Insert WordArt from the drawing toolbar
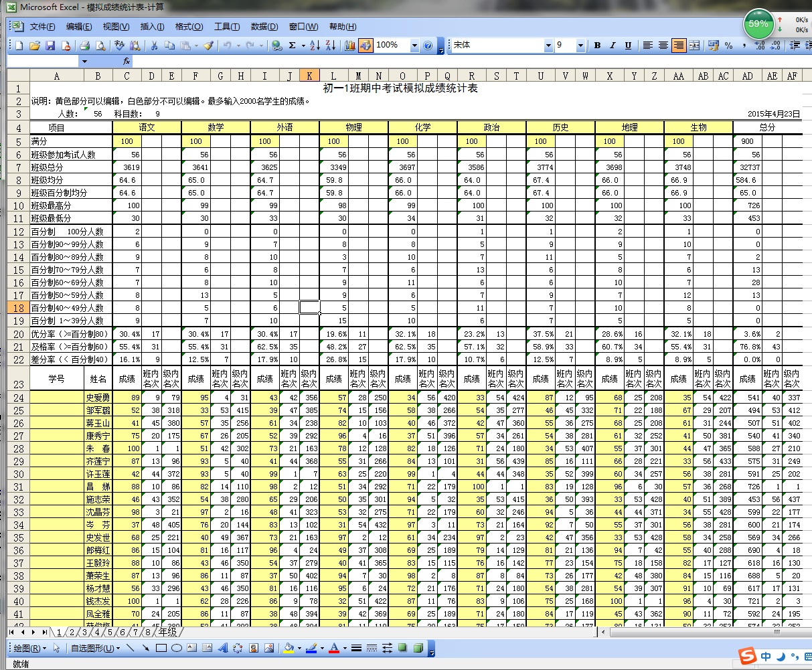This screenshot has height=670, width=812. click(x=223, y=648)
